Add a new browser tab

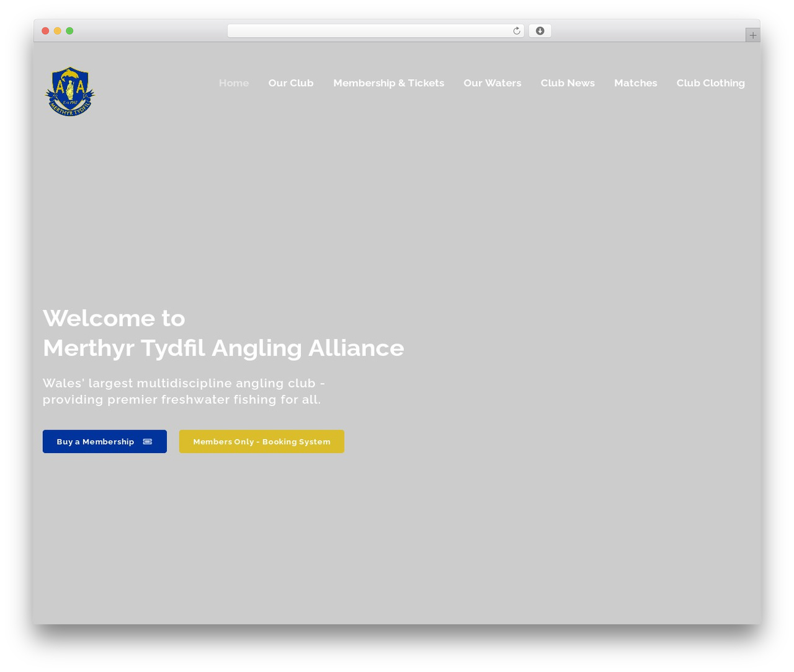[752, 35]
